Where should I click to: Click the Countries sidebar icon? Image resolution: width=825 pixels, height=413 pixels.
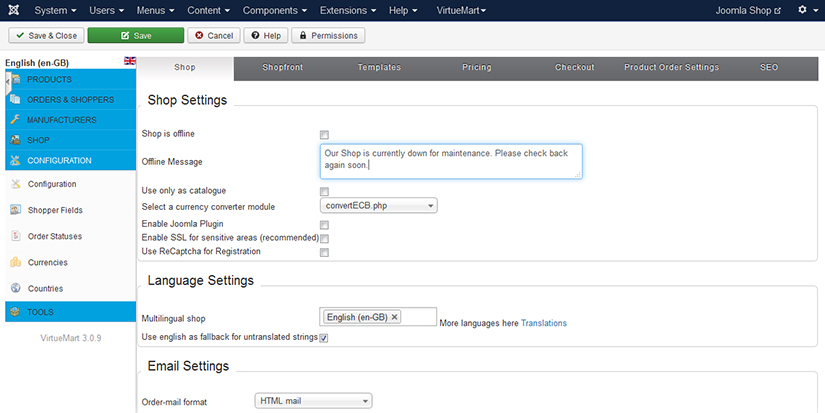tap(16, 288)
